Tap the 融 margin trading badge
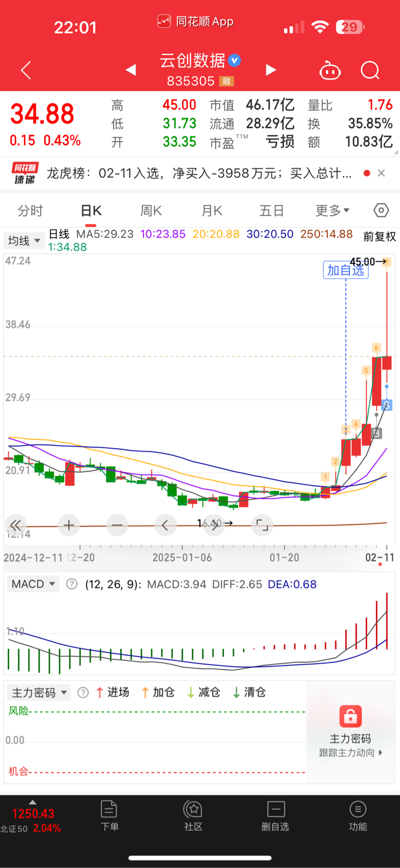 tap(227, 81)
